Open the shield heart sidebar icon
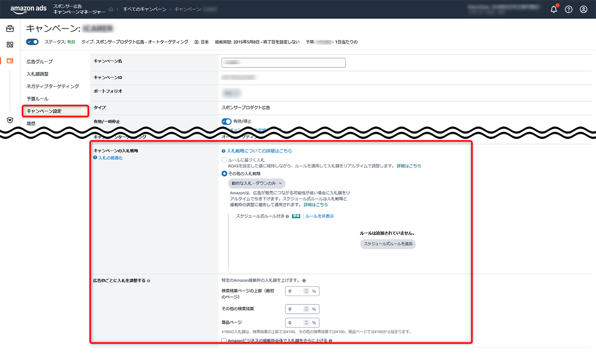The height and width of the screenshot is (364, 596). point(10,120)
